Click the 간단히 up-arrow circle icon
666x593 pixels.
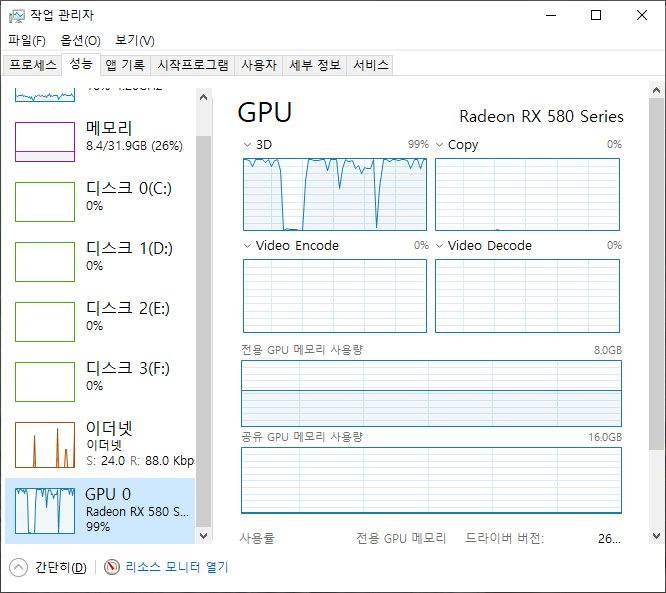click(18, 568)
